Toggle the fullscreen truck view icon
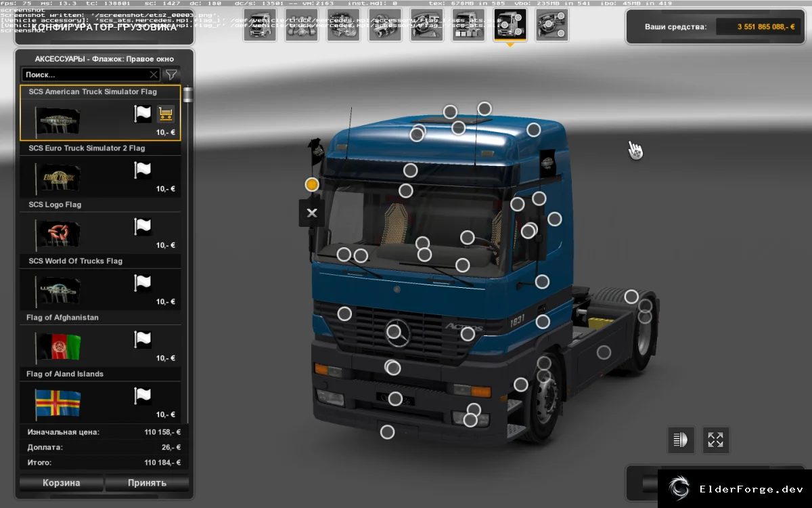The width and height of the screenshot is (812, 508). pos(715,440)
